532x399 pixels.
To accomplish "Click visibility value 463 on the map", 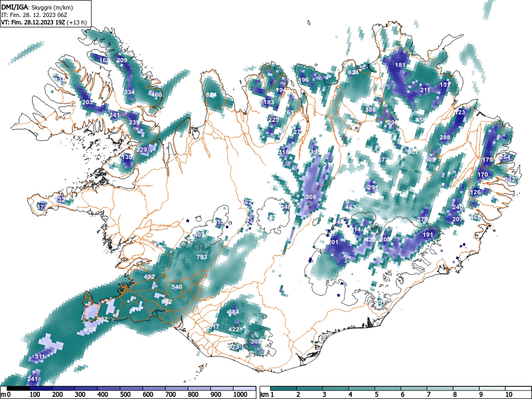I will tap(351, 207).
